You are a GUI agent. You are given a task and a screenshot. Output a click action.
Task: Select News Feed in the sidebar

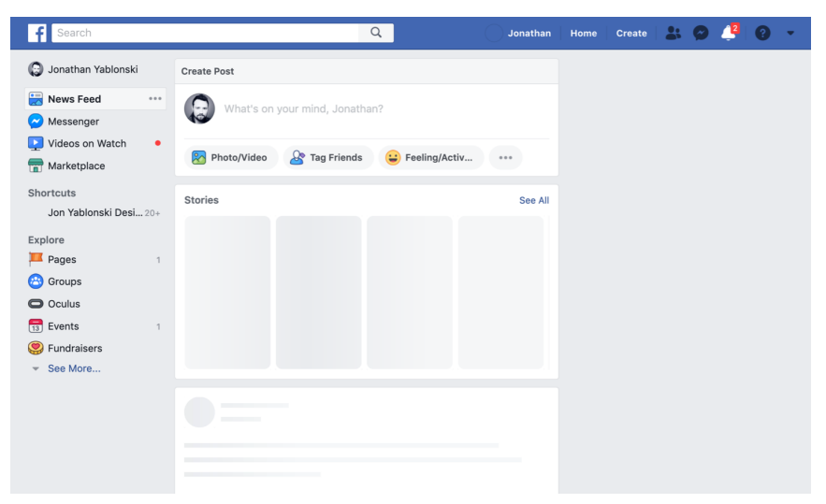[x=95, y=99]
